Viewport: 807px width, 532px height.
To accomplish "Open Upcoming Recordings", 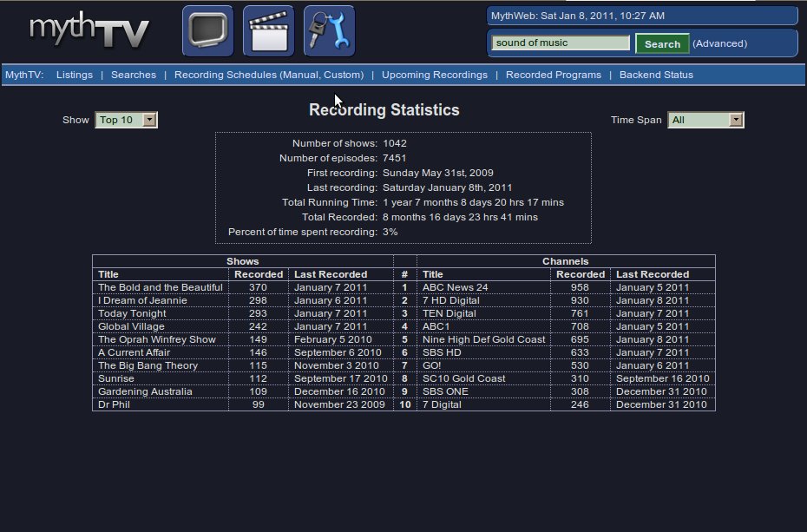I will click(x=435, y=75).
